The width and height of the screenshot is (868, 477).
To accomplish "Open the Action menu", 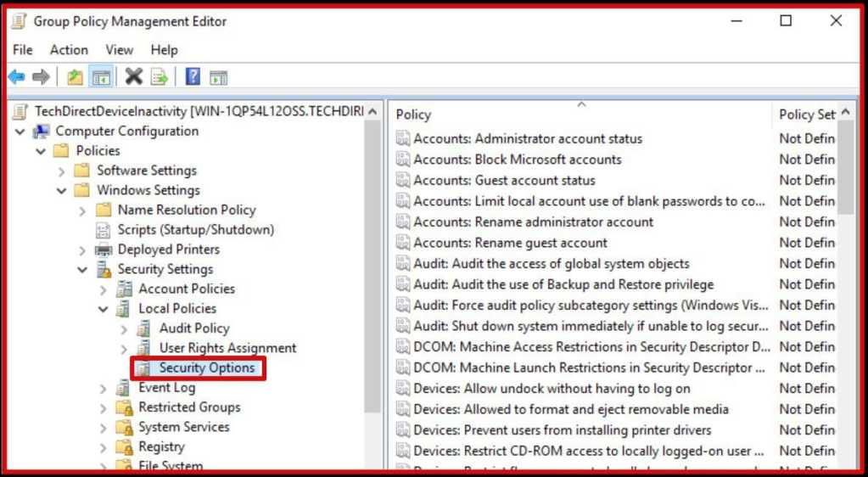I will (69, 50).
